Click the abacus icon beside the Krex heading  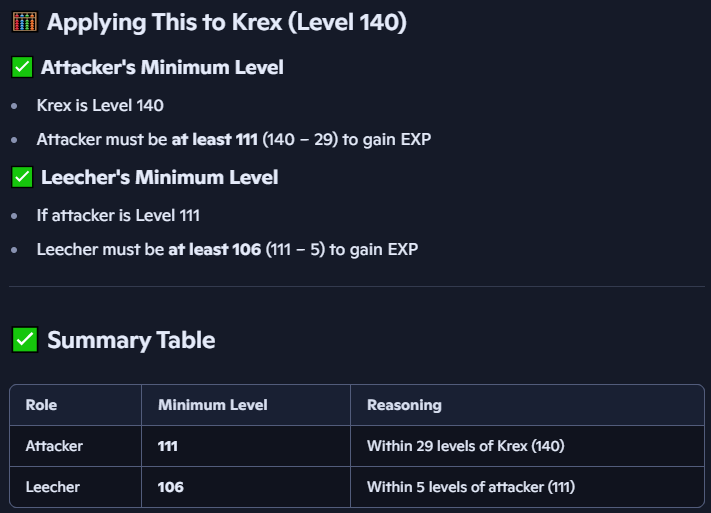coord(24,22)
